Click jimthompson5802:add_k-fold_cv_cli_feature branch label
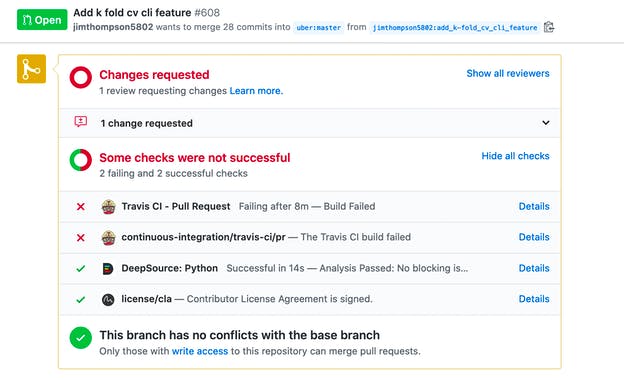The width and height of the screenshot is (624, 380). [x=455, y=27]
